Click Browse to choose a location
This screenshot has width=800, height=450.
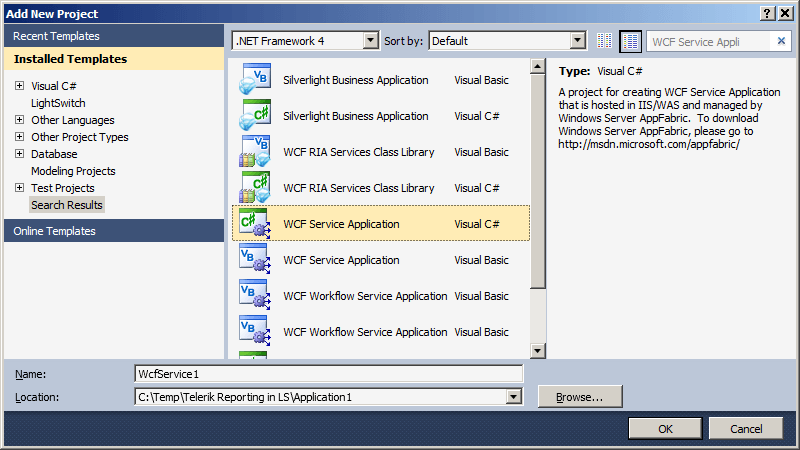click(580, 396)
